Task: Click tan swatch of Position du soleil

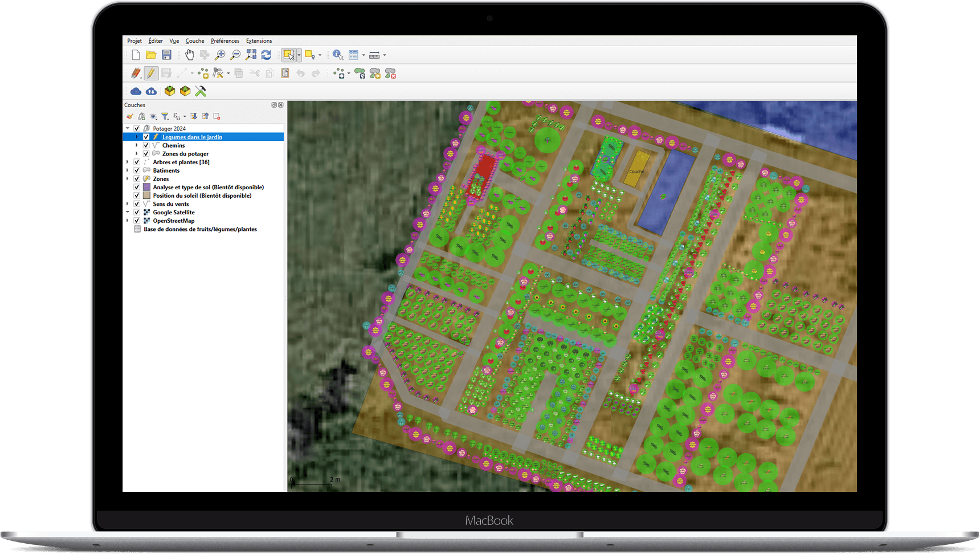Action: tap(146, 195)
